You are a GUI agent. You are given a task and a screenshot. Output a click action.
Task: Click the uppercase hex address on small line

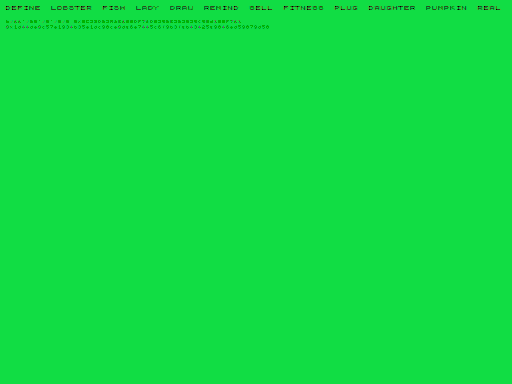[157, 21]
